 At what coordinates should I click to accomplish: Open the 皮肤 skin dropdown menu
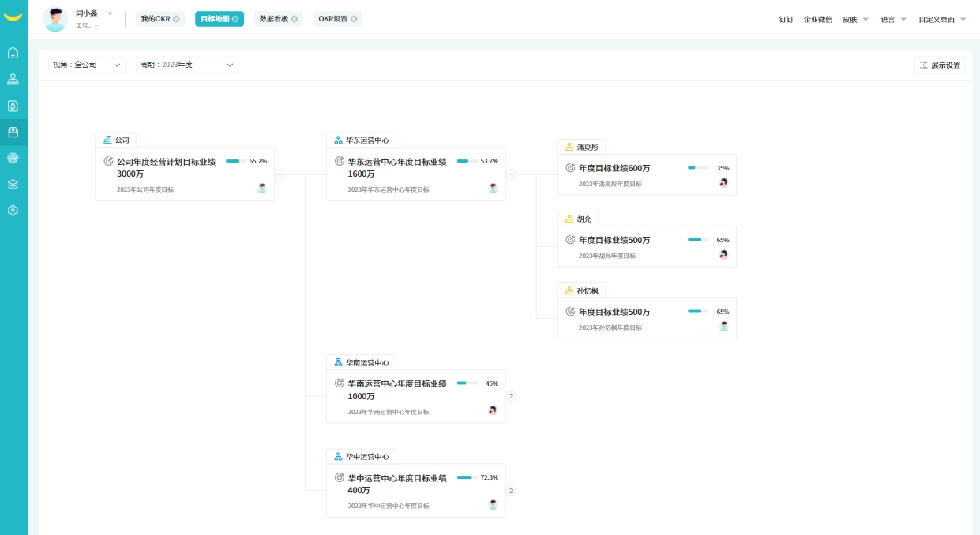[x=855, y=19]
